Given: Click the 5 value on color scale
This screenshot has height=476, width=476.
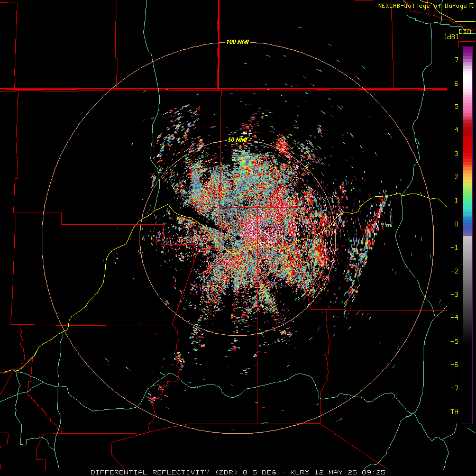Looking at the screenshot, I should point(456,106).
